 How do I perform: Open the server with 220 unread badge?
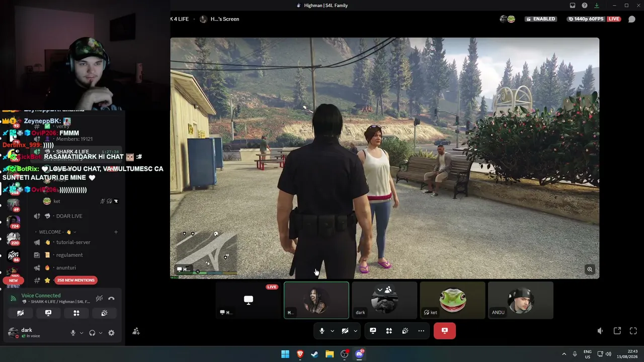click(x=13, y=239)
